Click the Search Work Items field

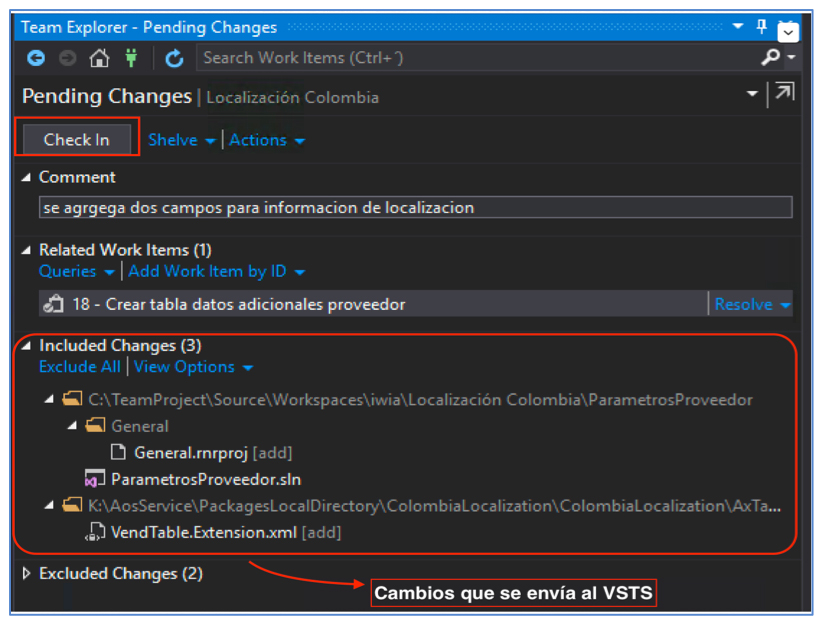tap(477, 58)
